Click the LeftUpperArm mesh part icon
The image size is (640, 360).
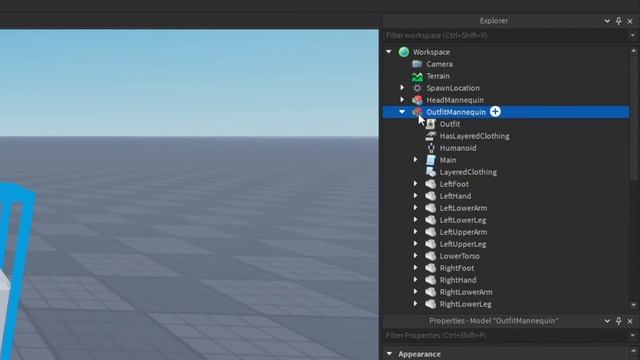click(x=430, y=232)
